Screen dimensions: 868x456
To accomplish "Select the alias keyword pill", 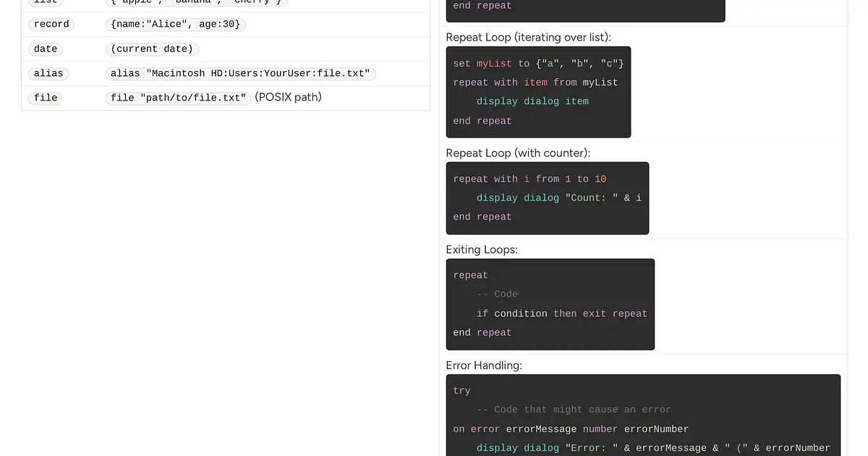I will click(48, 73).
